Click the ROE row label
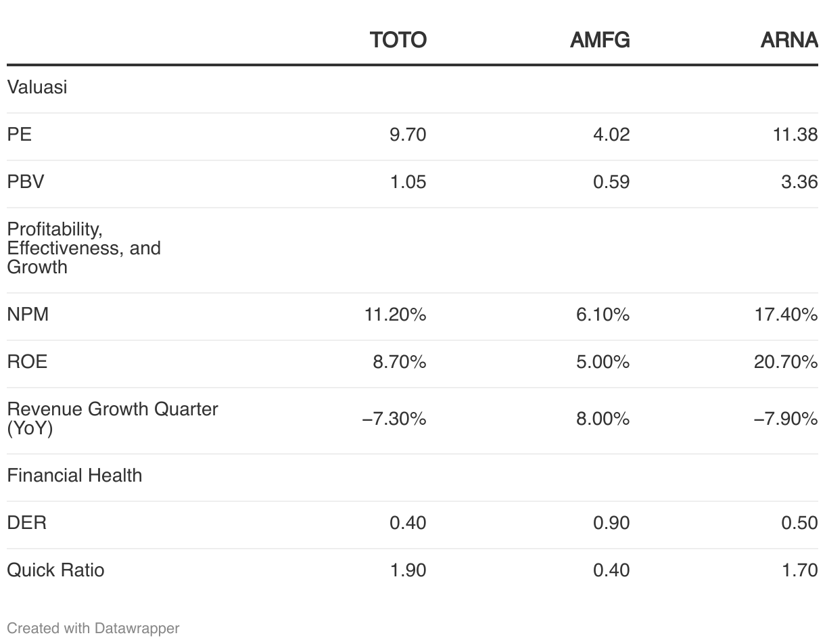Image resolution: width=825 pixels, height=644 pixels. point(27,362)
